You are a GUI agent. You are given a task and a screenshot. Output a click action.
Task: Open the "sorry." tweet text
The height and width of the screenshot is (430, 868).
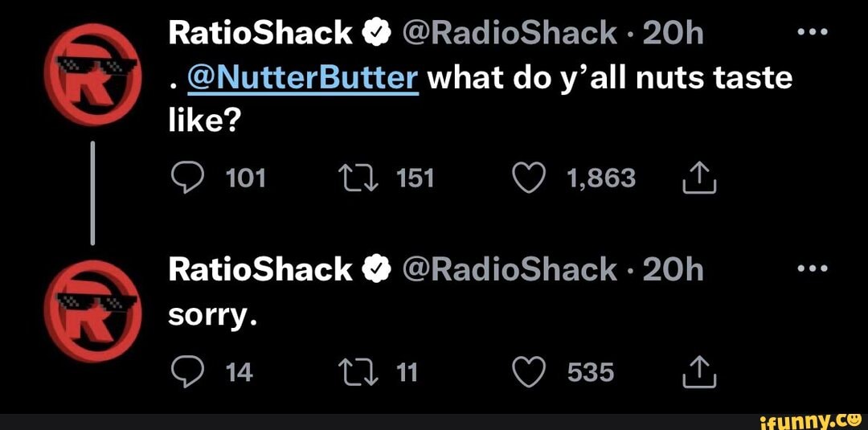(211, 317)
